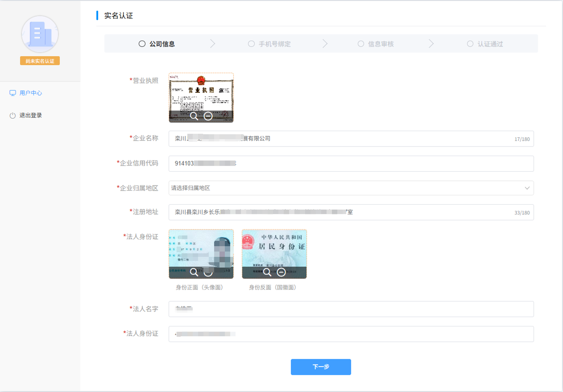Screen dimensions: 563x392
Task: Delete the ID card back image
Action: pos(281,272)
